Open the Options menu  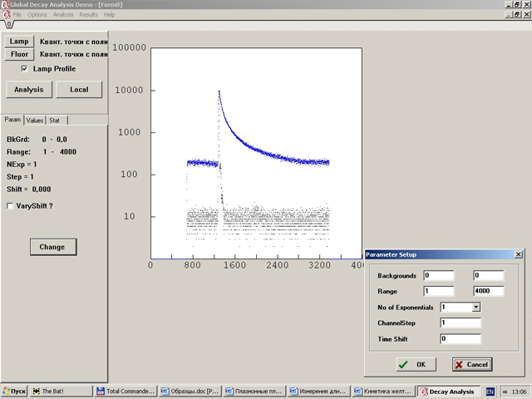[37, 15]
